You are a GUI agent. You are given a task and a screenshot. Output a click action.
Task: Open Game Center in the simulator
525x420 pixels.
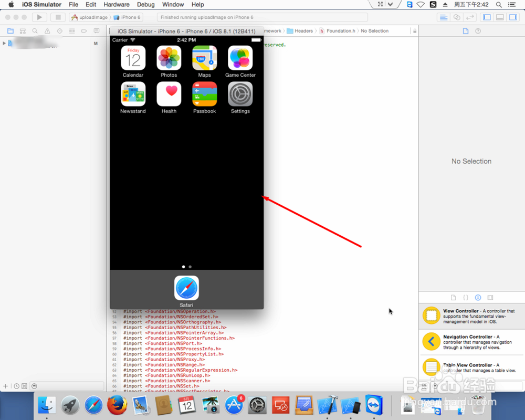[240, 58]
